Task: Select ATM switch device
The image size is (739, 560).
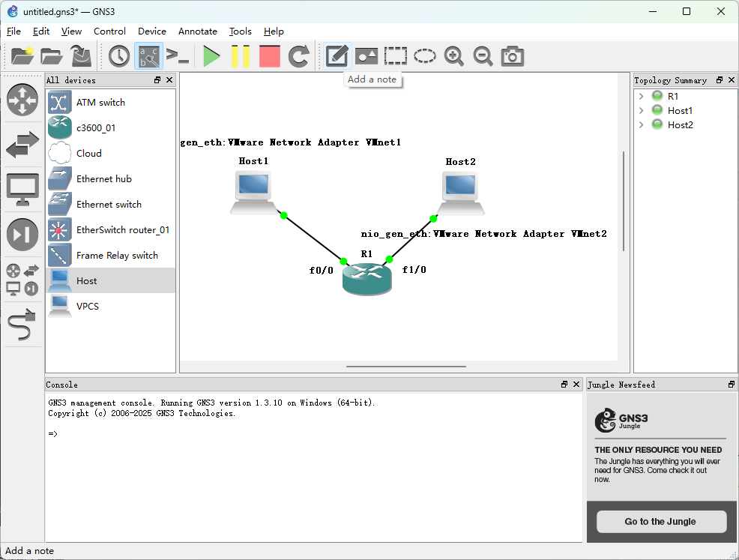Action: [110, 102]
